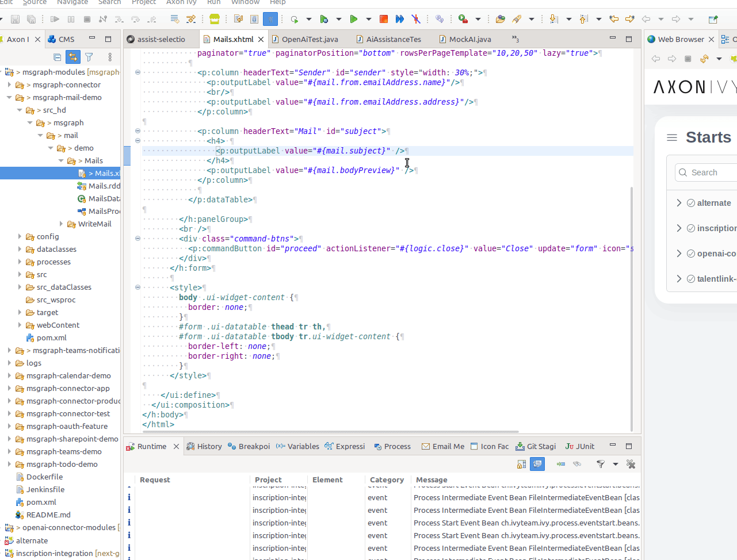Toggle word wrap in the Runtime view
The image size is (737, 560).
(x=537, y=464)
